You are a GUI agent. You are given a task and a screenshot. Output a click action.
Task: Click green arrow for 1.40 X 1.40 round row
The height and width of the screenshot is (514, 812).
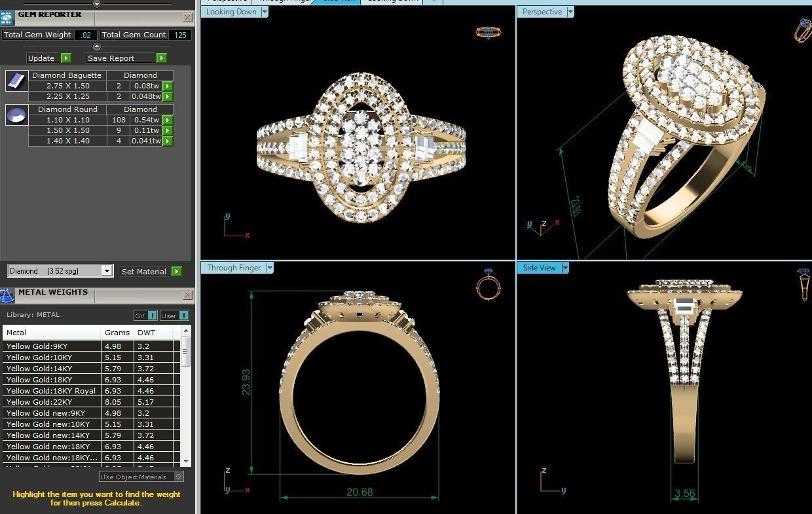click(168, 141)
